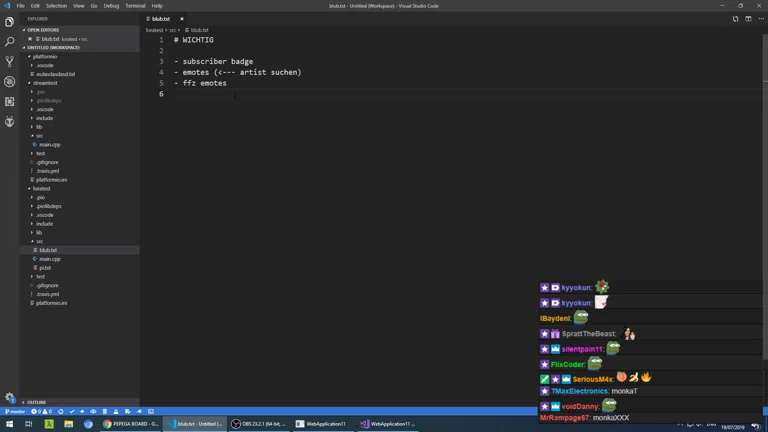Open the Go menu
768x432 pixels.
(94, 6)
